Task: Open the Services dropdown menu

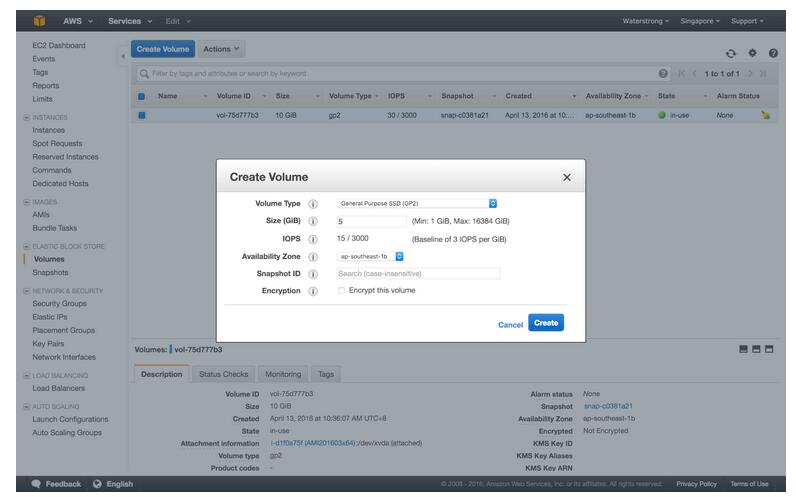Action: pyautogui.click(x=130, y=21)
